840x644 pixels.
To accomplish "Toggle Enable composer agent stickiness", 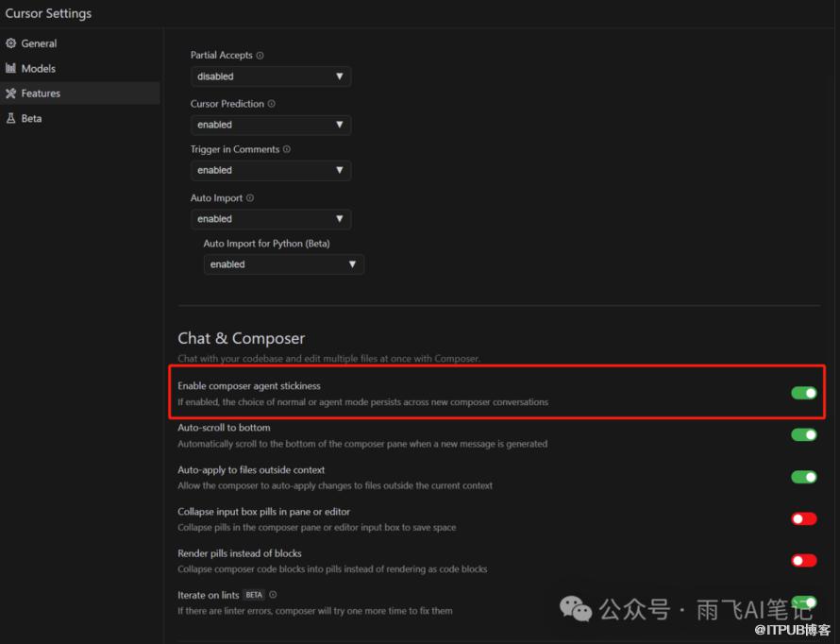I will (803, 393).
